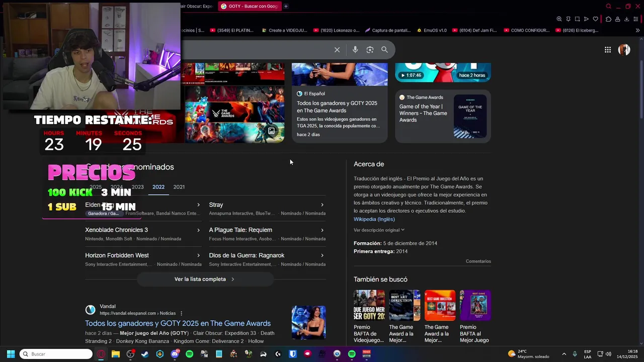The width and height of the screenshot is (644, 362).
Task: Click the Comentarios feedback link
Action: tap(478, 261)
